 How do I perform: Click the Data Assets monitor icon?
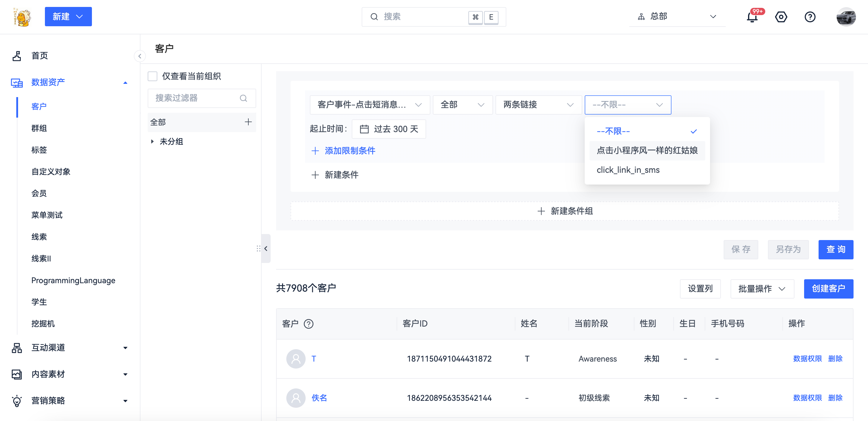(x=17, y=83)
